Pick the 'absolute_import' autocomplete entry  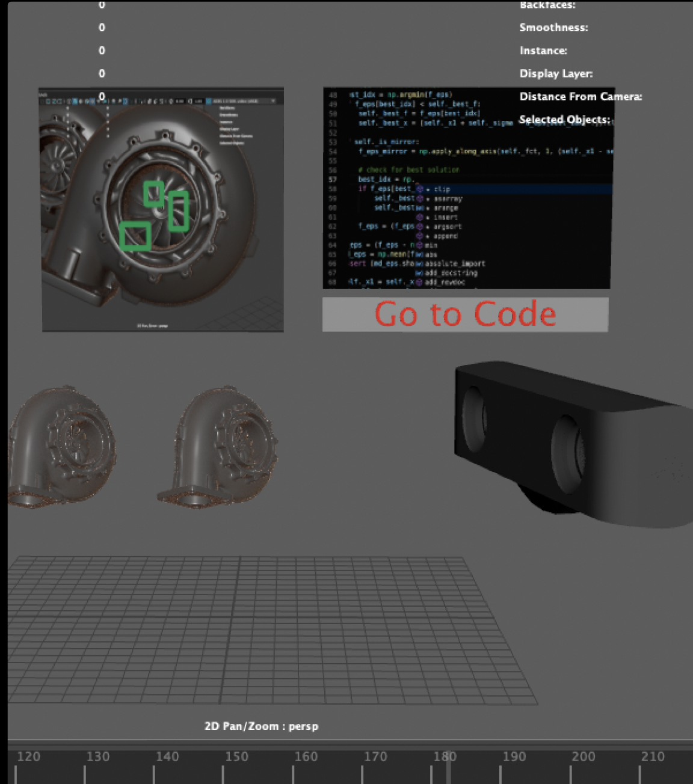click(x=455, y=264)
